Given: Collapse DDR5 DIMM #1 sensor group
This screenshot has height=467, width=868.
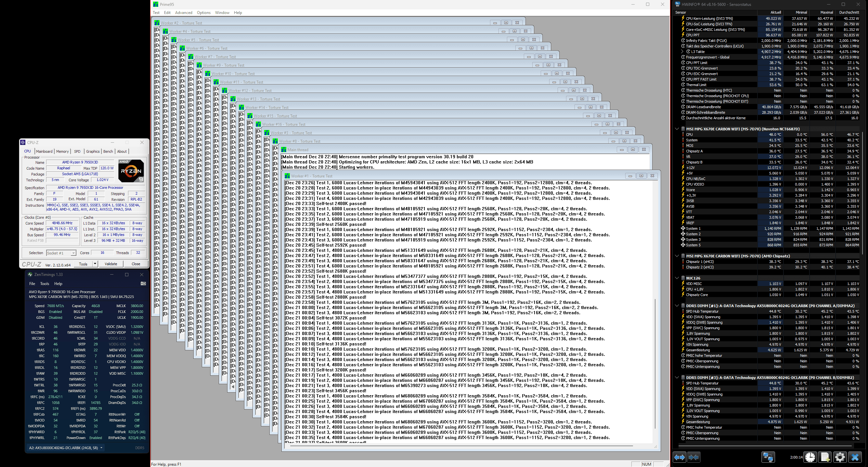Looking at the screenshot, I should point(677,306).
